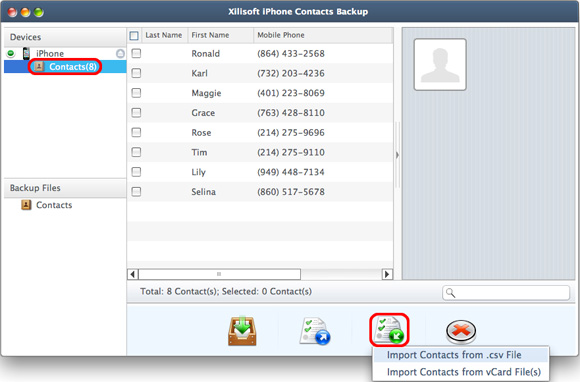Click phone number (401) 223-8069
Screen dimensions: 580x382
(291, 93)
